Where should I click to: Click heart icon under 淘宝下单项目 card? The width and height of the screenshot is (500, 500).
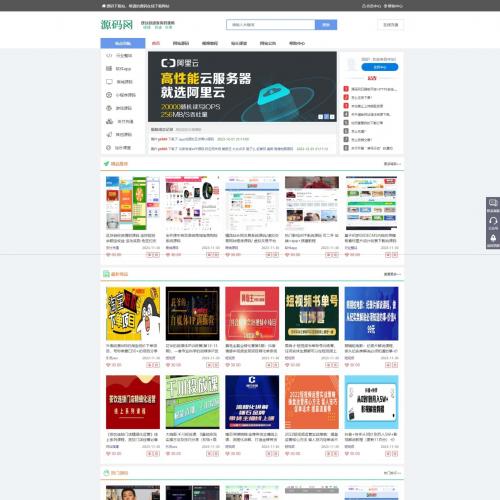point(108,365)
